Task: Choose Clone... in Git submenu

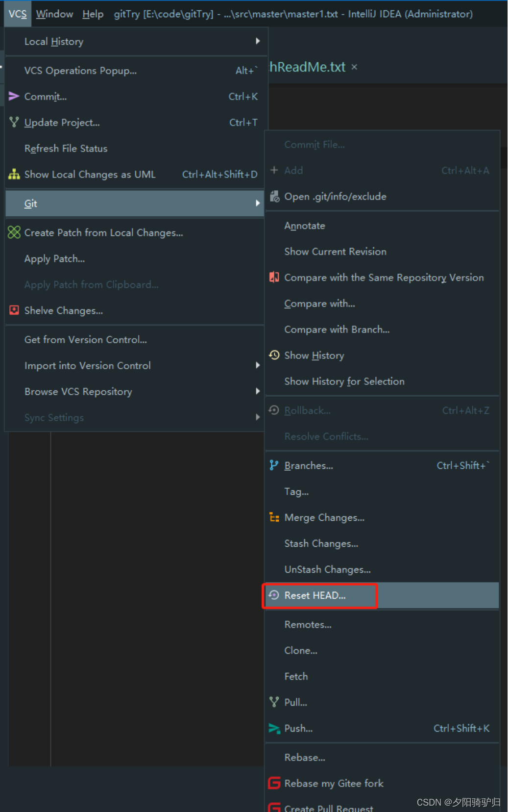Action: (382, 650)
